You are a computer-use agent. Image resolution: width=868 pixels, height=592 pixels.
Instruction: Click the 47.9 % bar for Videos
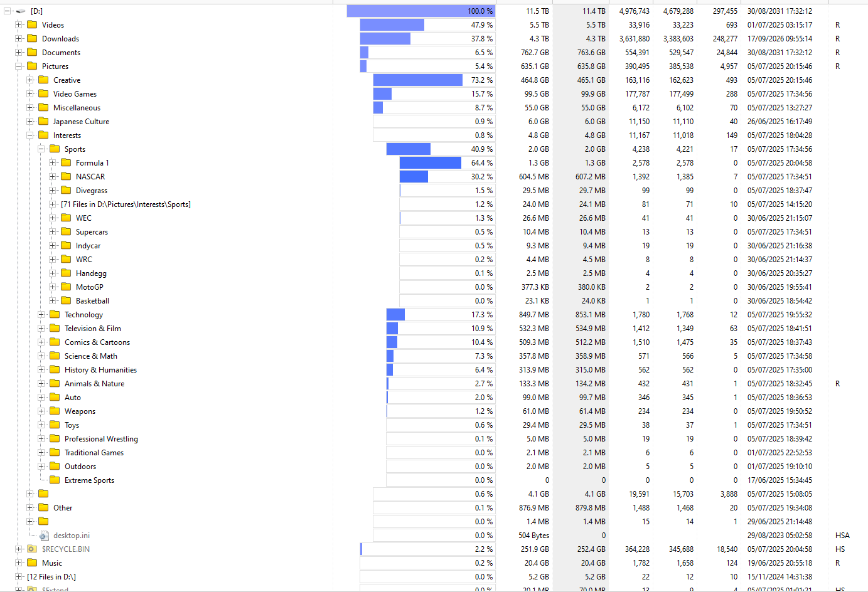tap(427, 25)
